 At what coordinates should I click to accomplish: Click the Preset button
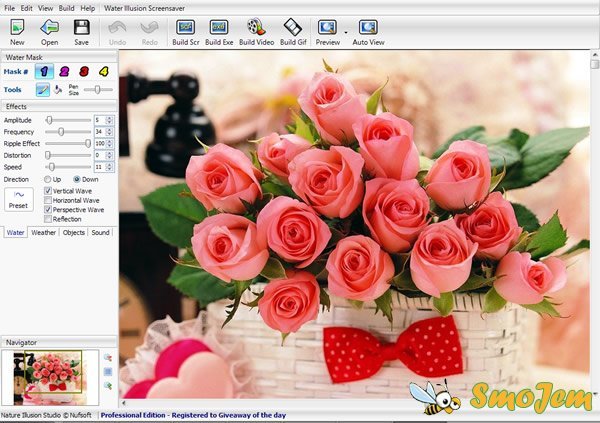point(18,198)
